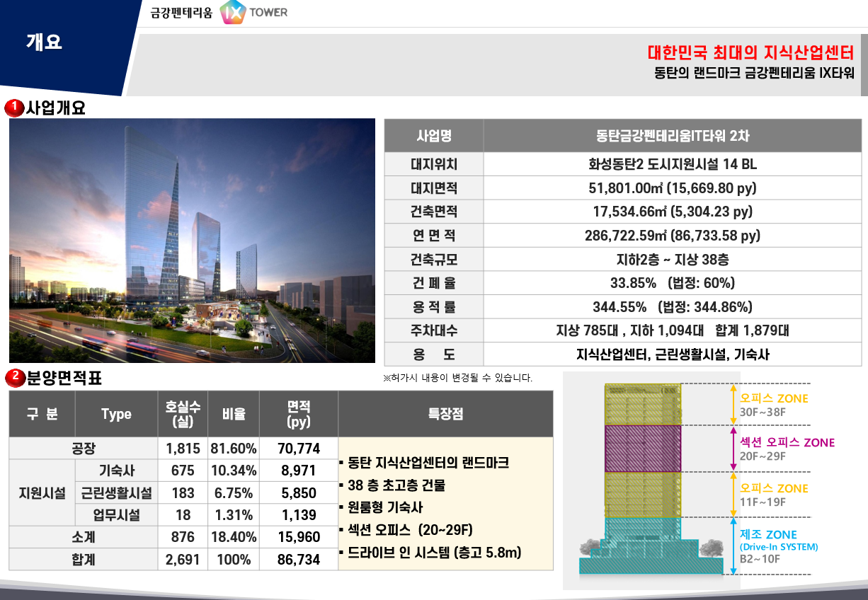Click the 용 적 률 row label
Screen dimensions: 868x600
tap(433, 306)
